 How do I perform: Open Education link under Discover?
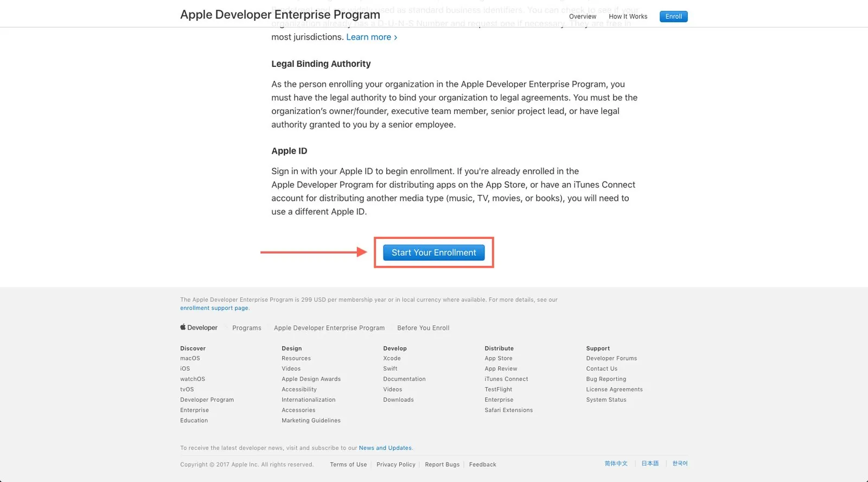(194, 420)
